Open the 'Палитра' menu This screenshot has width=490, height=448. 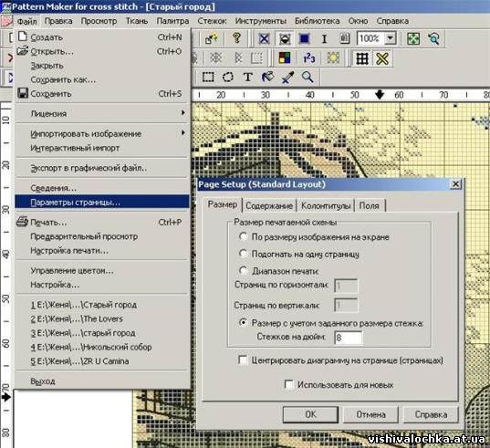click(x=172, y=21)
